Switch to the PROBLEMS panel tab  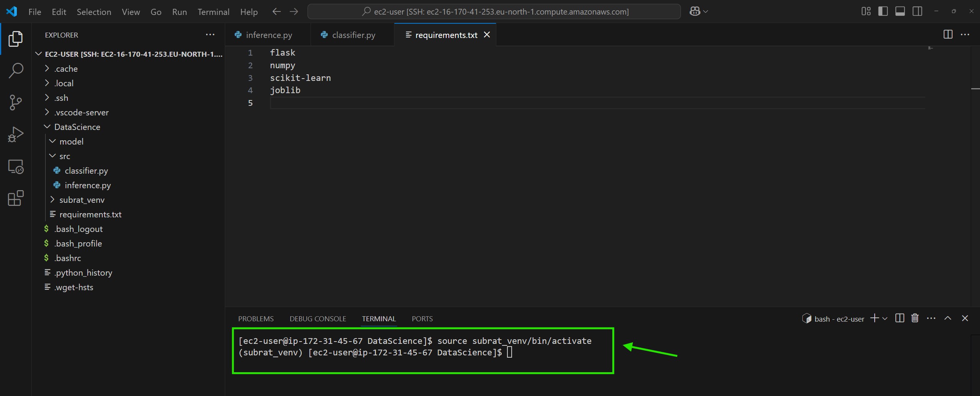point(256,319)
